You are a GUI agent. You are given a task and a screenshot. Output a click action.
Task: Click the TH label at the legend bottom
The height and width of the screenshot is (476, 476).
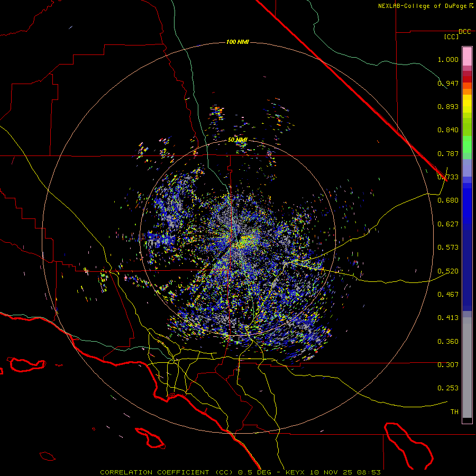(x=454, y=411)
